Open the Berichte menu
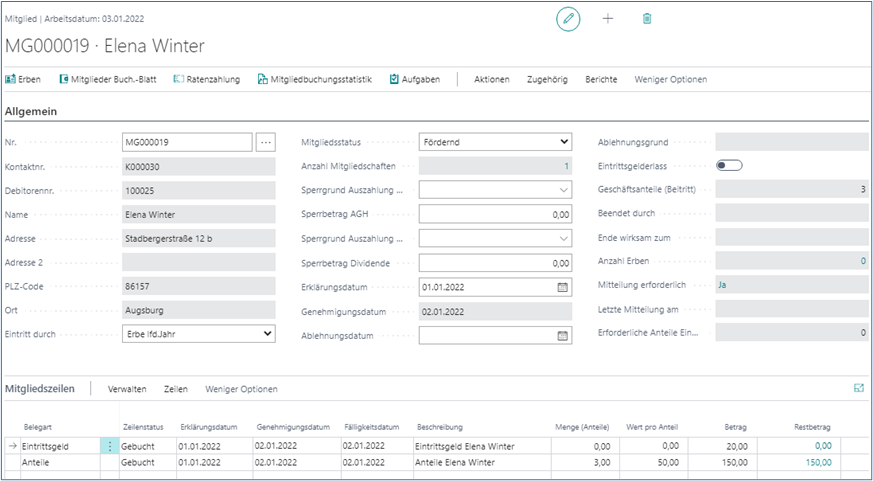Image resolution: width=873 pixels, height=481 pixels. coord(601,80)
